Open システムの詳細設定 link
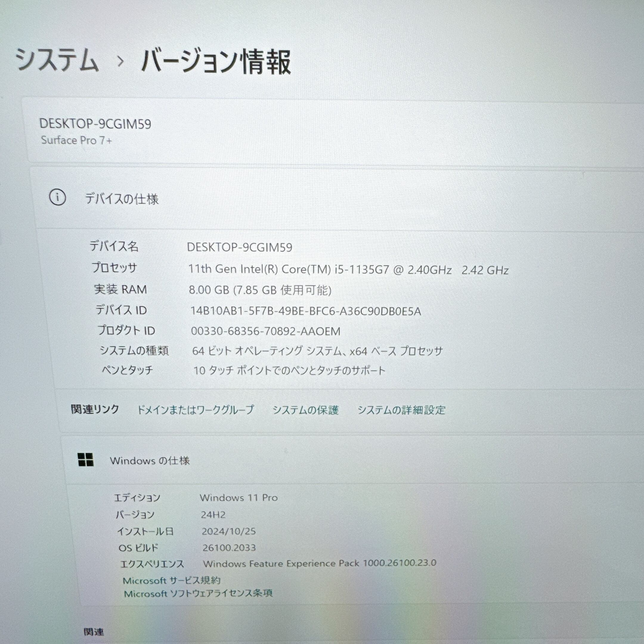Viewport: 644px width, 644px height. 401,410
